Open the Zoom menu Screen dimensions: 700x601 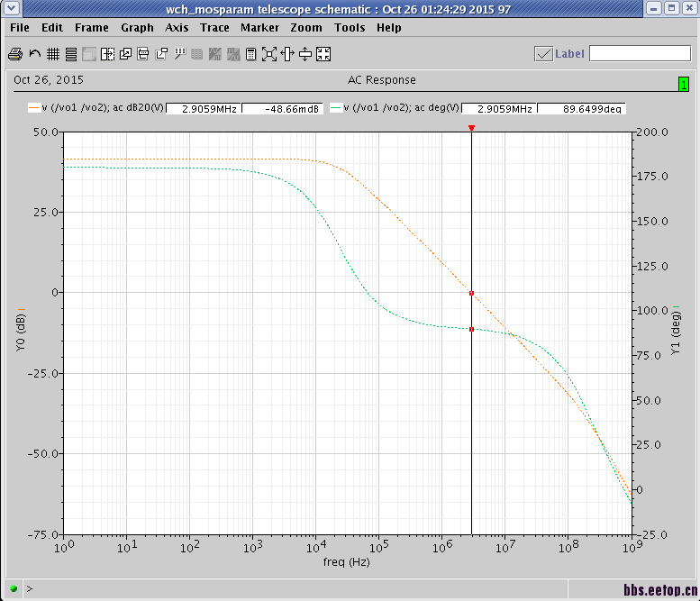(x=306, y=28)
